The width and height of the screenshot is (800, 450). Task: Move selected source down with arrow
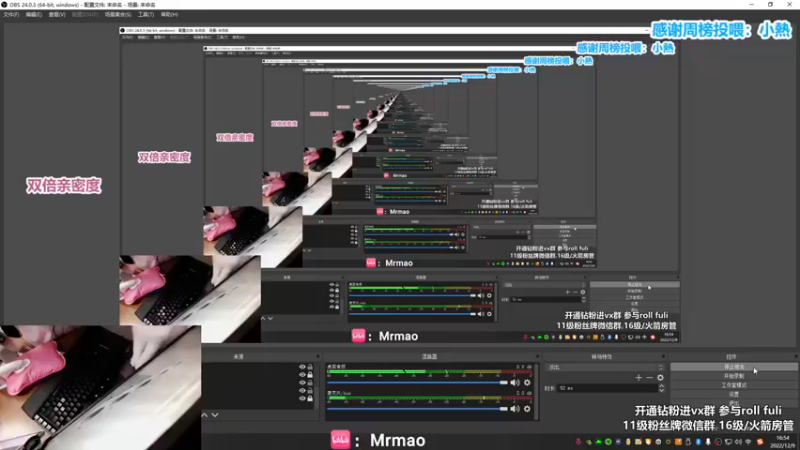215,415
